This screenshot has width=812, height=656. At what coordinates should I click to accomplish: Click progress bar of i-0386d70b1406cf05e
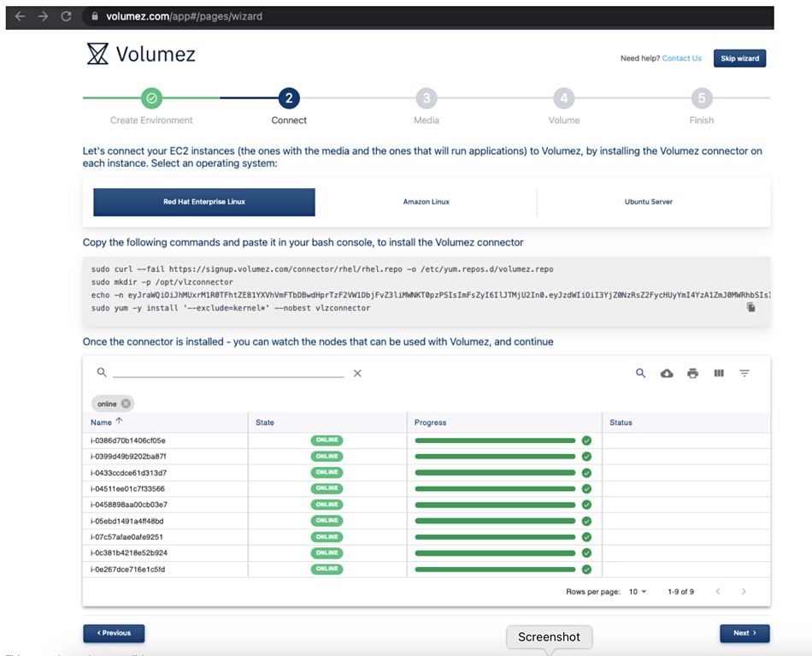pyautogui.click(x=495, y=440)
